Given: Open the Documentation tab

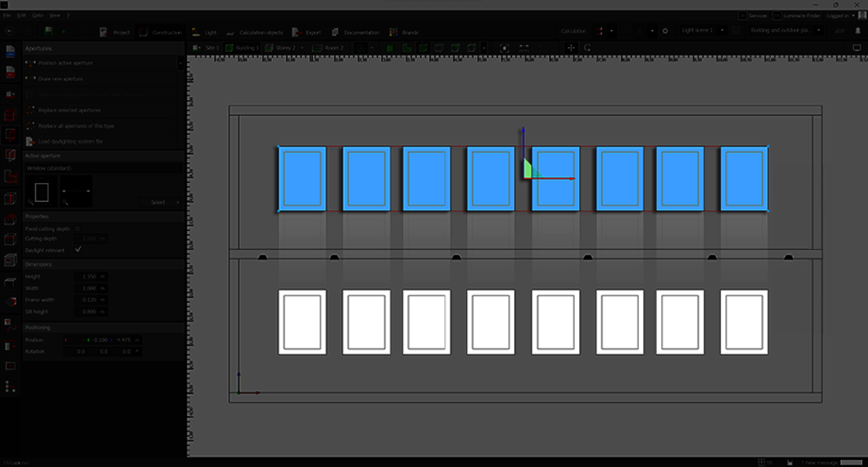Looking at the screenshot, I should coord(355,32).
